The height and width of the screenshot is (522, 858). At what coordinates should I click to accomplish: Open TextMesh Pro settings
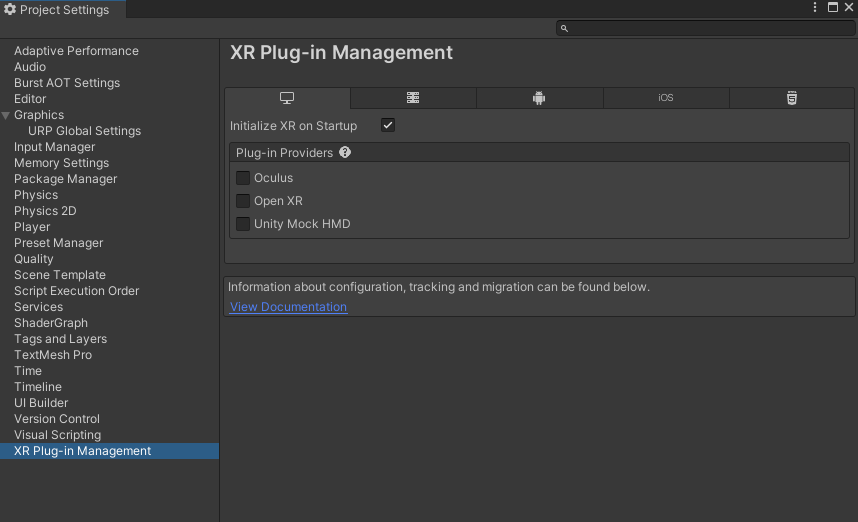(53, 355)
